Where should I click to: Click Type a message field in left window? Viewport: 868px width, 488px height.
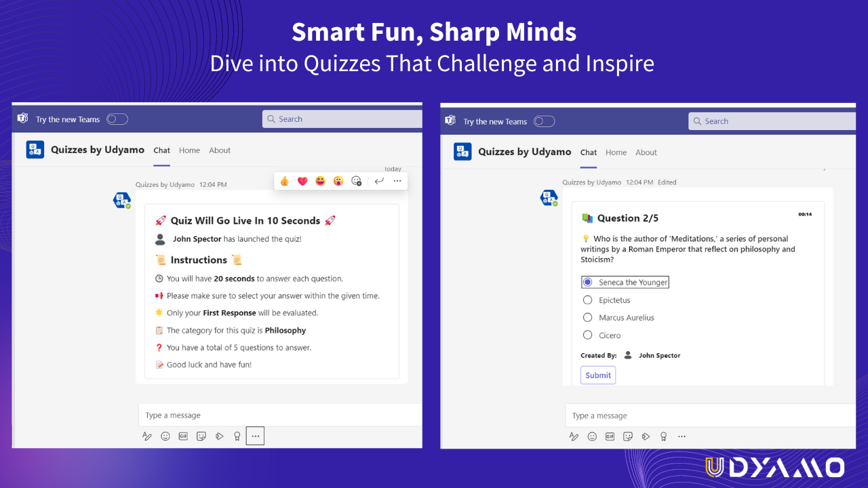pos(280,415)
